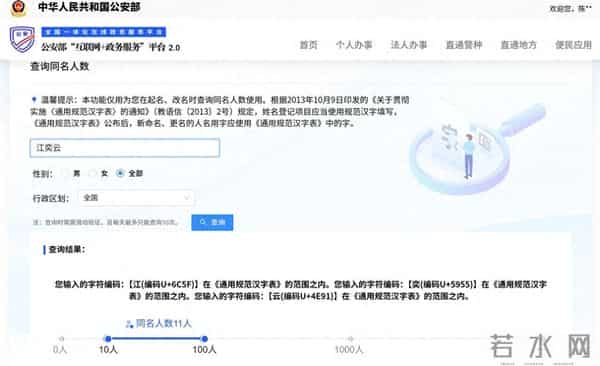Select the 男 gender radio button

(x=65, y=173)
